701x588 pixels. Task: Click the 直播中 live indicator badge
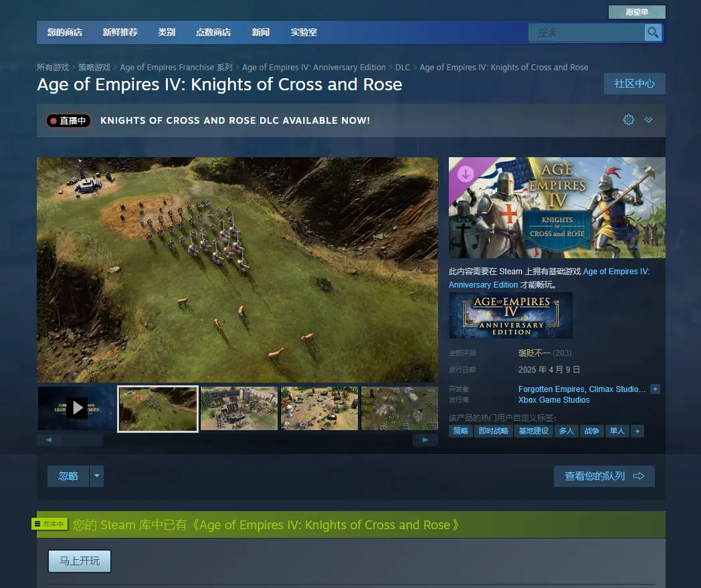click(x=69, y=120)
